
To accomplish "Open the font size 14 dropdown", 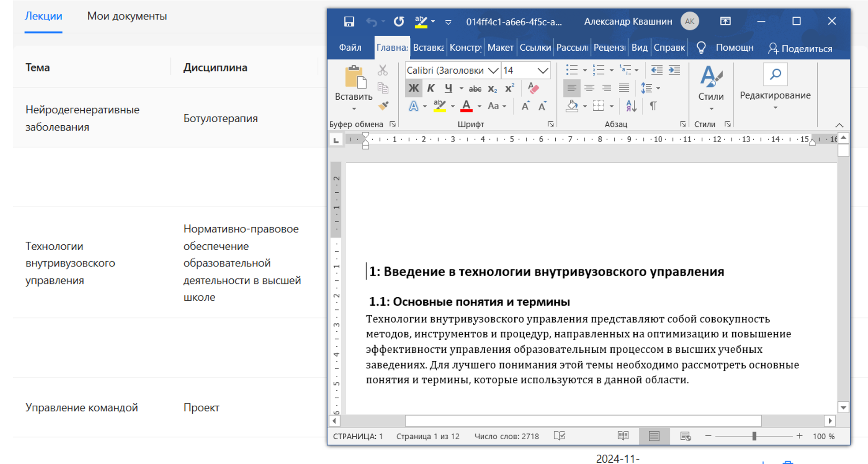I will [x=543, y=71].
